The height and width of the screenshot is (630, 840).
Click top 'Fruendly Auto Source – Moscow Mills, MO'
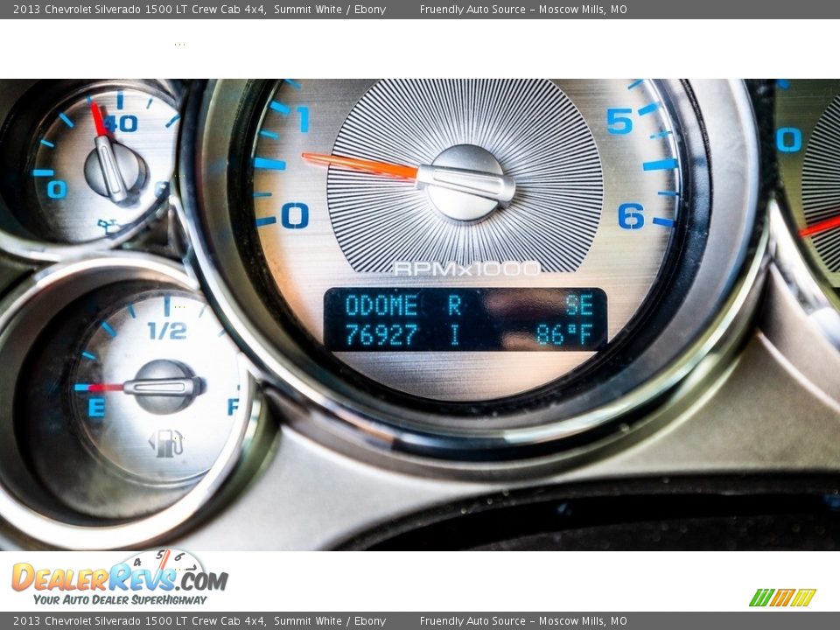tap(523, 9)
